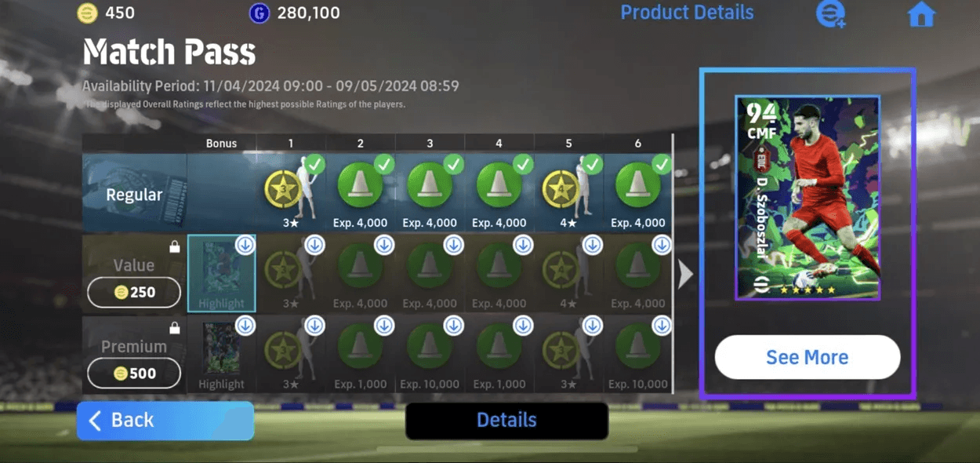Go back with the Back button
This screenshot has width=980, height=463.
165,421
